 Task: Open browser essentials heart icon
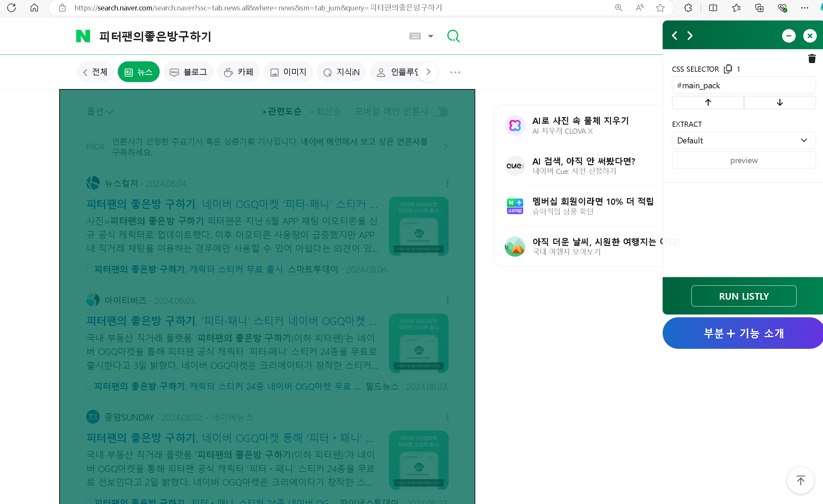(782, 8)
